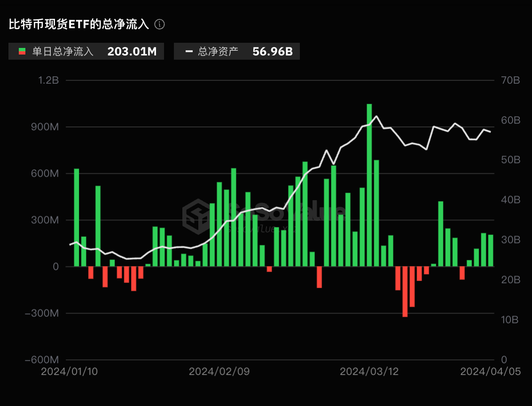Click the 56.96B total net assets value
Viewport: 532px width, 406px height.
pos(273,52)
